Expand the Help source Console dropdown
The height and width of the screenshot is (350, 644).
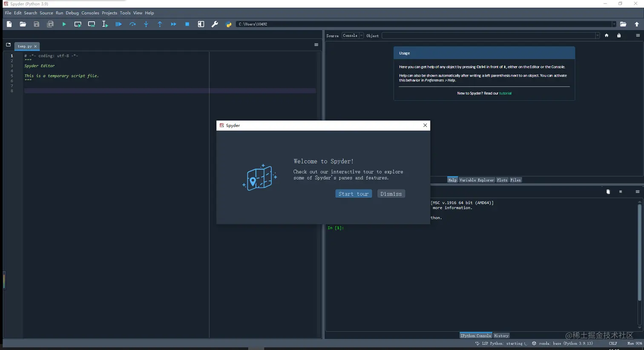tap(361, 36)
